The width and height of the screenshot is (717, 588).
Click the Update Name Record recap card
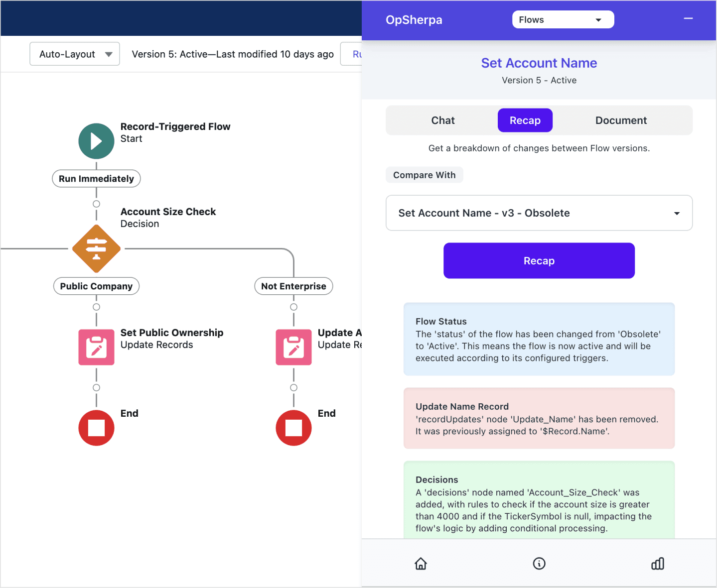coord(539,418)
